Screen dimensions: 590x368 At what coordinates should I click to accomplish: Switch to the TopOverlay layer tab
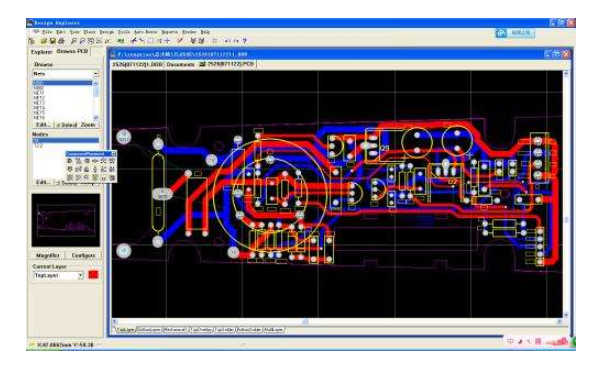(x=201, y=330)
